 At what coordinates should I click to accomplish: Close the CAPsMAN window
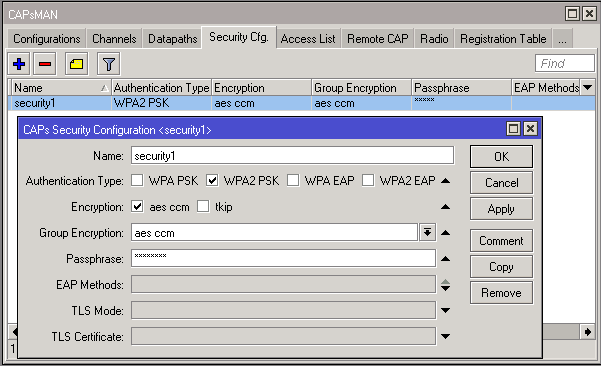[x=589, y=14]
